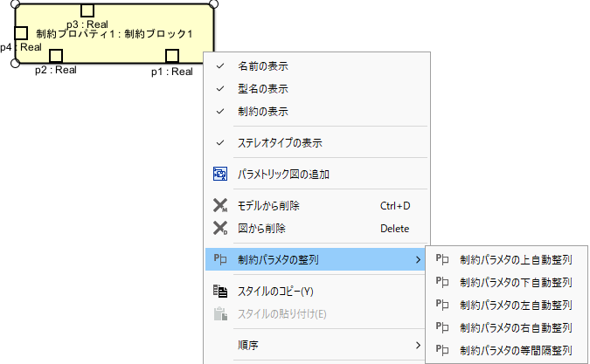Choose 制約パラメタの等間隔整列 in submenu

coord(506,350)
